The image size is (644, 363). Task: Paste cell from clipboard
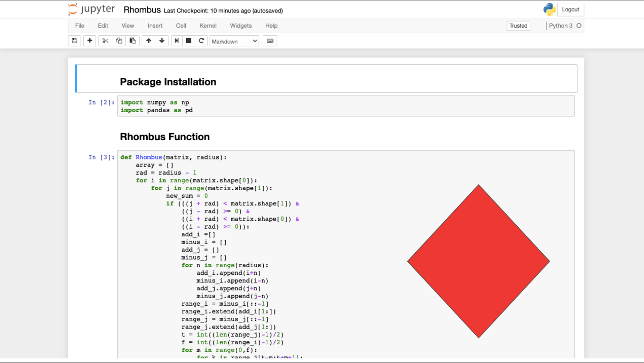(x=132, y=41)
